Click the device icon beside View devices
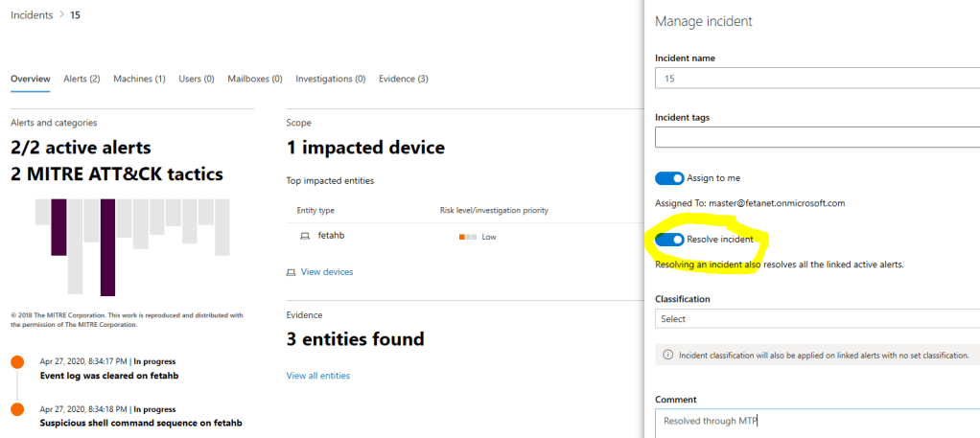980x438 pixels. [292, 272]
